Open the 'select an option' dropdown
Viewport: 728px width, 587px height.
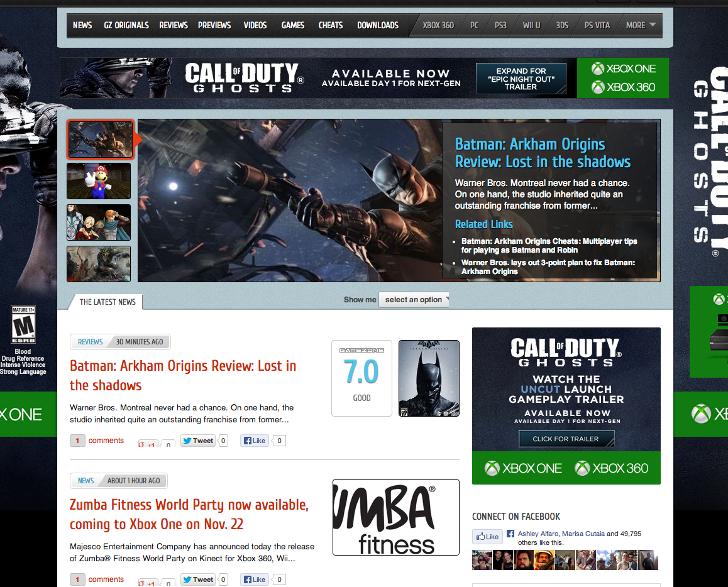tap(414, 300)
